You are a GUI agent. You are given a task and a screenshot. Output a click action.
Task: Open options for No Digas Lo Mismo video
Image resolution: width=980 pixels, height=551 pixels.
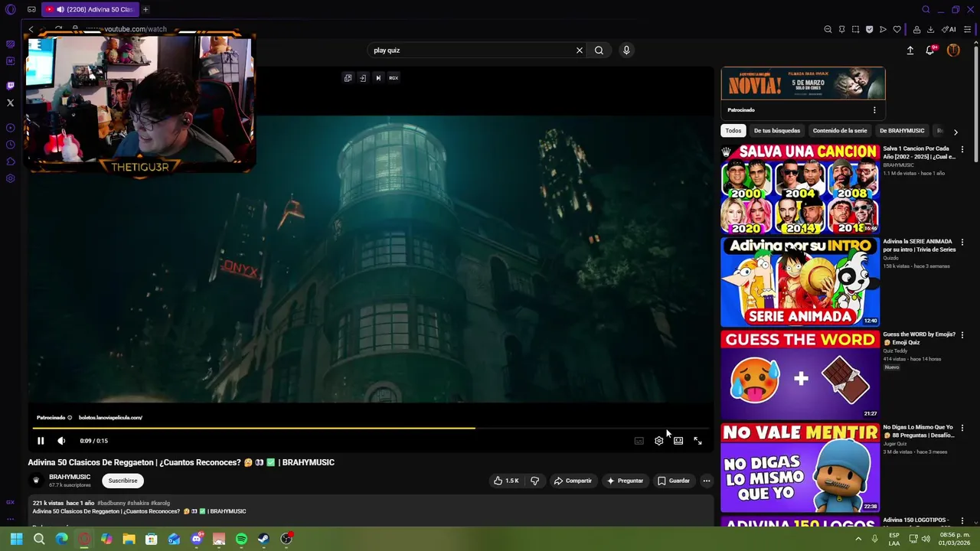962,428
